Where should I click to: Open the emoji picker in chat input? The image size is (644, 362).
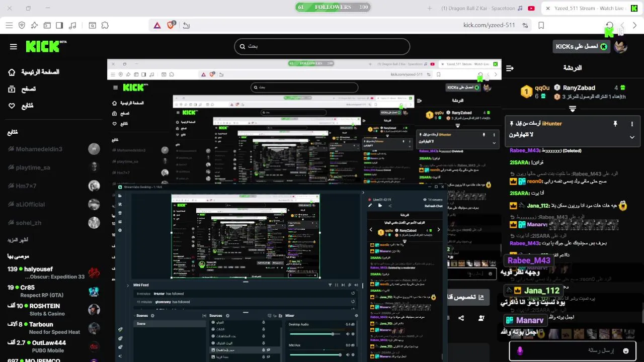pyautogui.click(x=626, y=350)
